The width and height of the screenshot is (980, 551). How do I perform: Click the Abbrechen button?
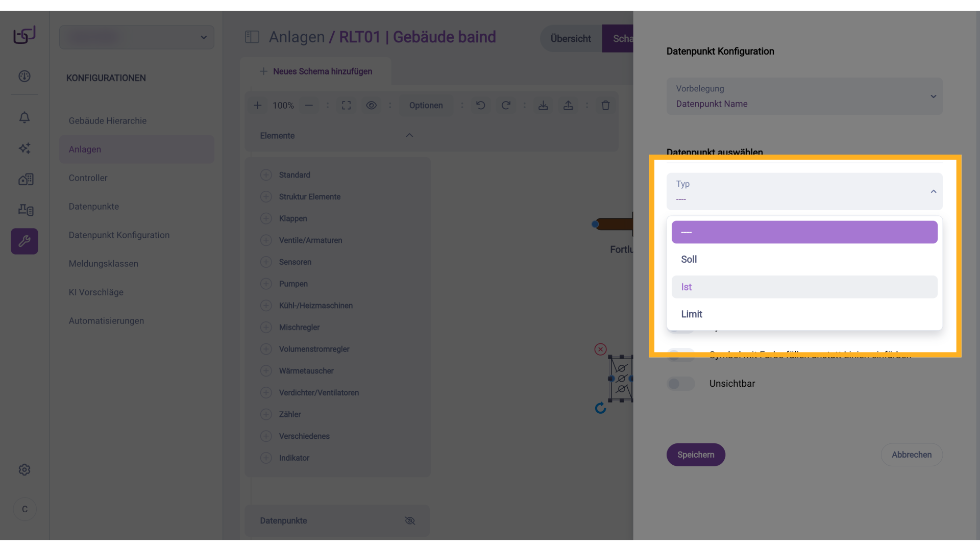point(912,455)
